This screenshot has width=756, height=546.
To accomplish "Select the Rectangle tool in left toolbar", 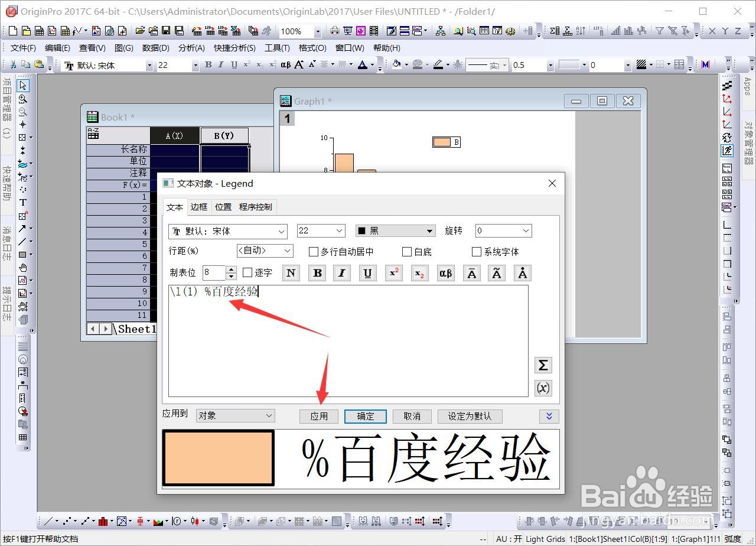I will [x=22, y=255].
